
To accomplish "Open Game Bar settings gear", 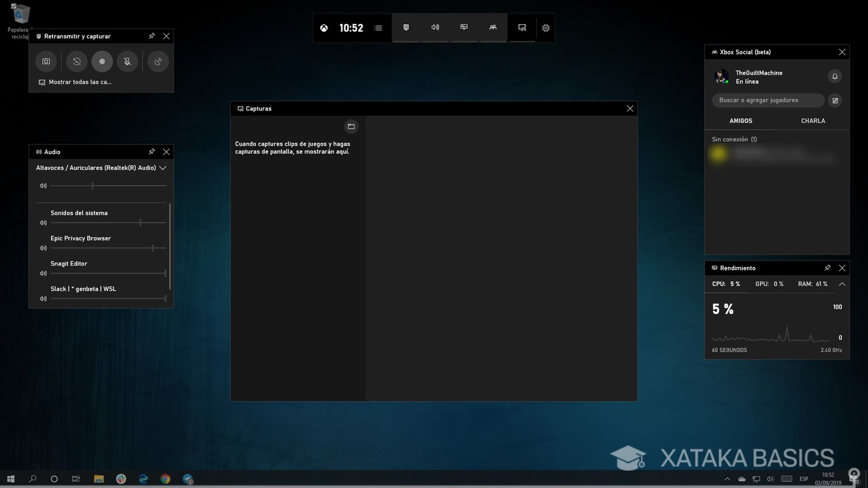I will (x=545, y=27).
